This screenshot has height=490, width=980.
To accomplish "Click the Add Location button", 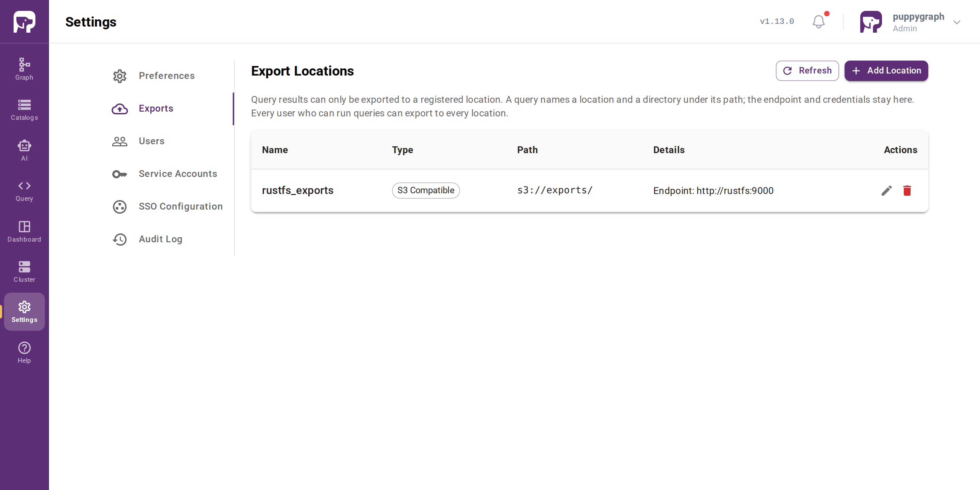I will coord(886,71).
